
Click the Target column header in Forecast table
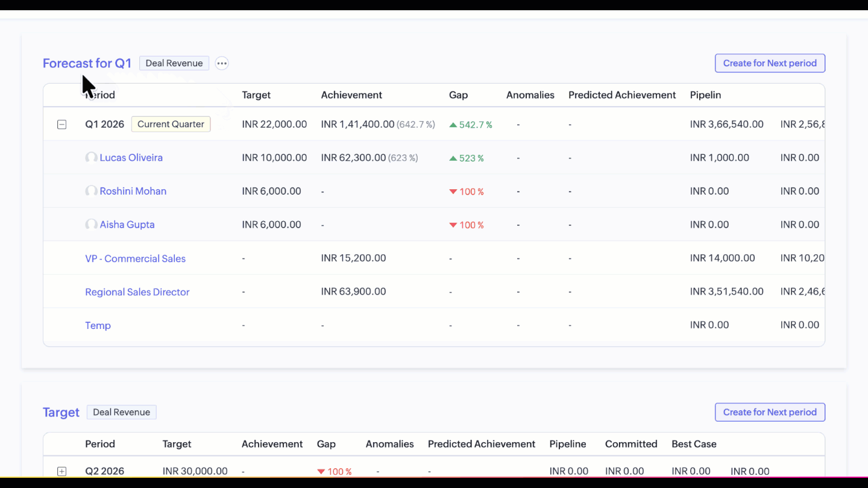point(256,95)
